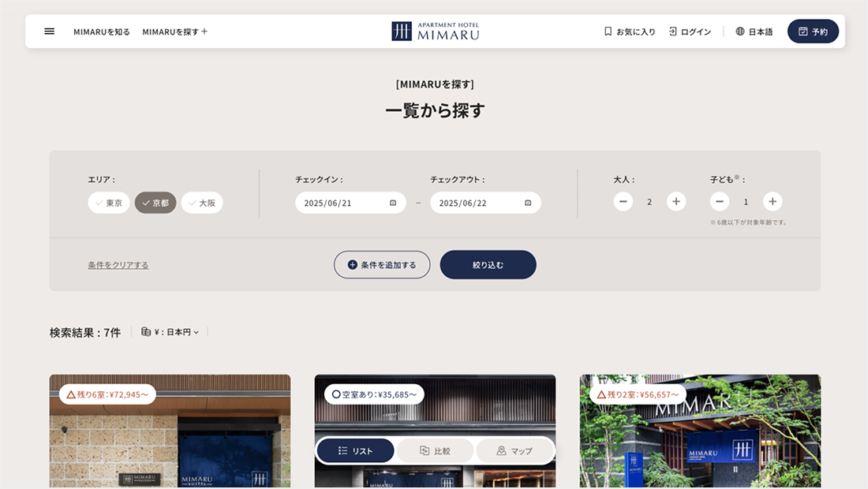Image resolution: width=868 pixels, height=489 pixels.
Task: Click the 予約 reservation button
Action: [813, 32]
